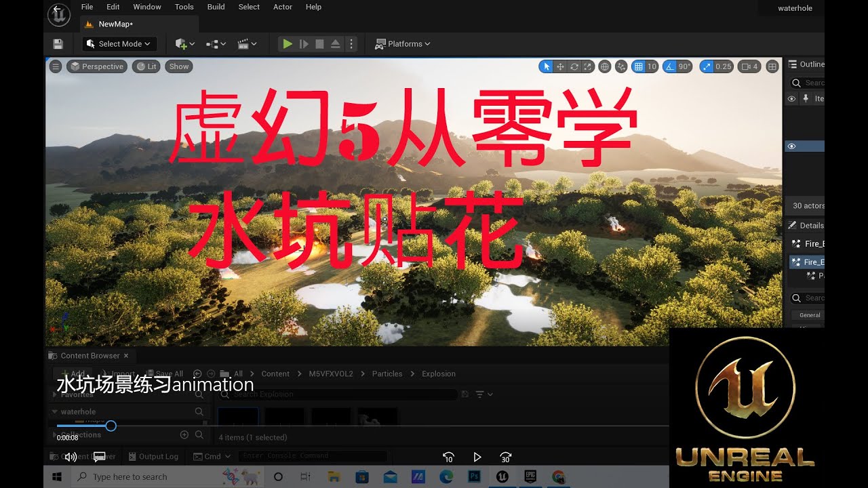Viewport: 868px width, 488px height.
Task: Toggle rotation angle snapping
Action: tap(669, 66)
